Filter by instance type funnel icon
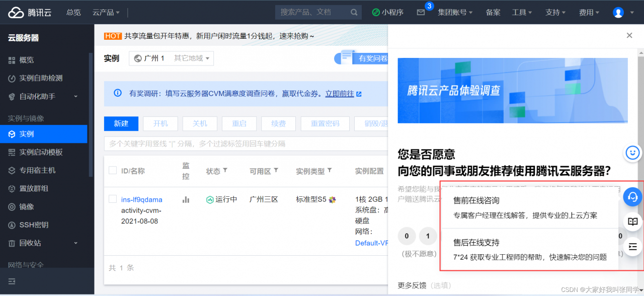Viewport: 644px width, 296px height. [x=329, y=170]
